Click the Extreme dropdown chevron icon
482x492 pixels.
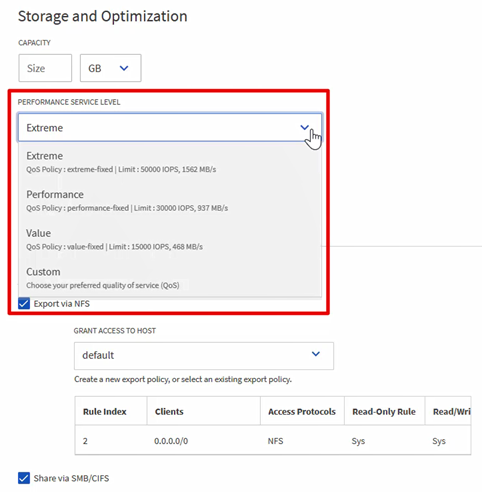[x=304, y=127]
